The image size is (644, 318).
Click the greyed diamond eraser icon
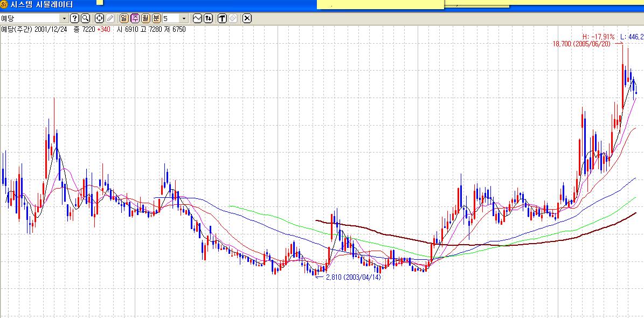233,18
